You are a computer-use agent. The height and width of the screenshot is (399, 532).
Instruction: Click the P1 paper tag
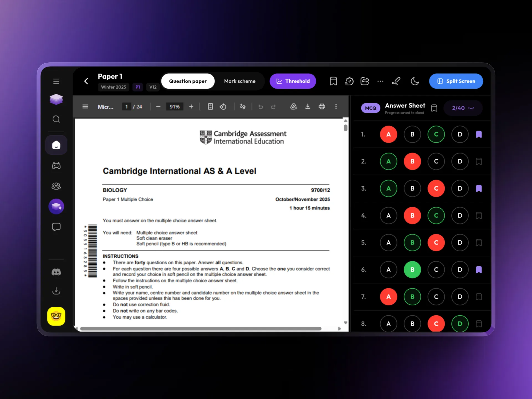coord(138,87)
